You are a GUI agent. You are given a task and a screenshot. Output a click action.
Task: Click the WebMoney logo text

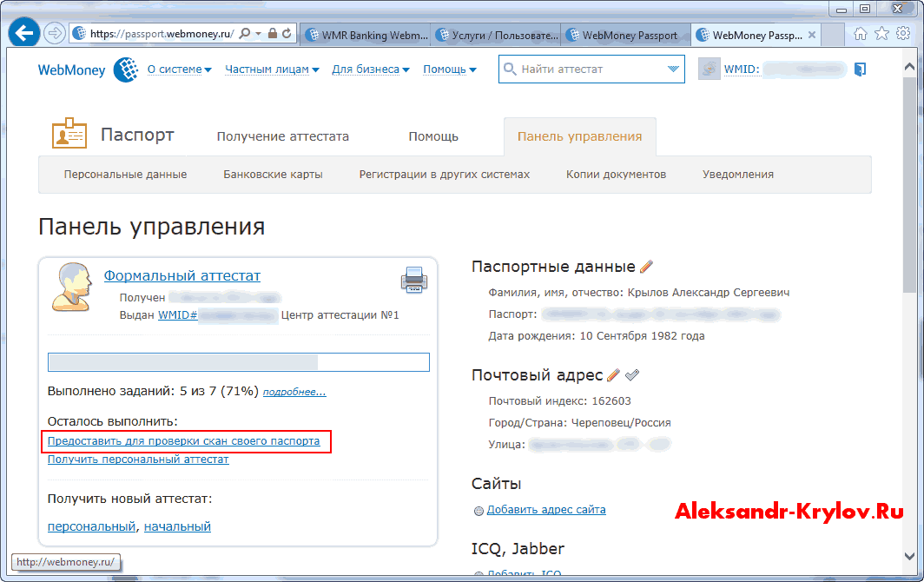(x=71, y=70)
